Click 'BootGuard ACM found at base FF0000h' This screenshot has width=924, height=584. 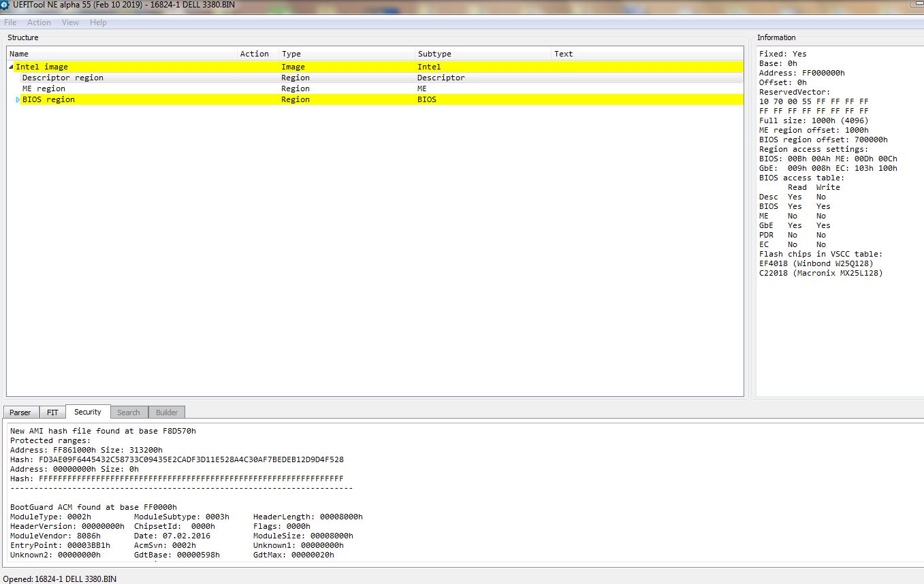(x=94, y=507)
